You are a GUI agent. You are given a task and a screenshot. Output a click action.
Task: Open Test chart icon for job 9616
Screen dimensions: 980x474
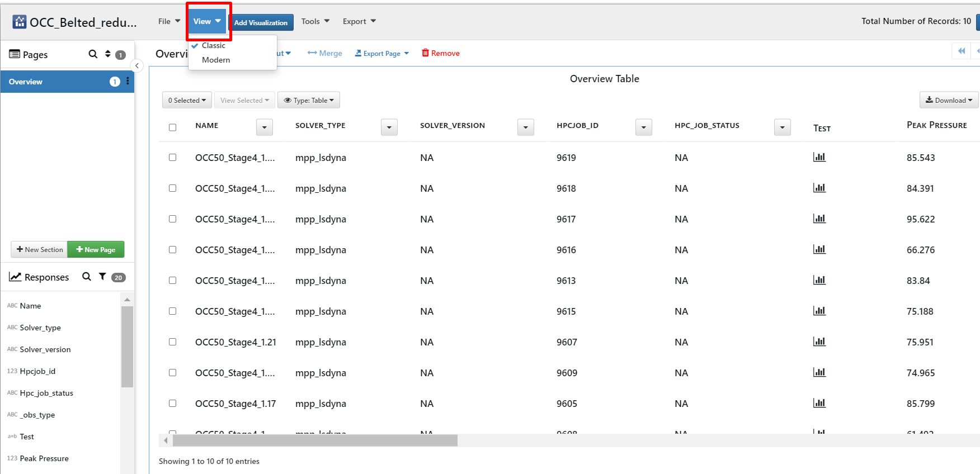(x=819, y=249)
